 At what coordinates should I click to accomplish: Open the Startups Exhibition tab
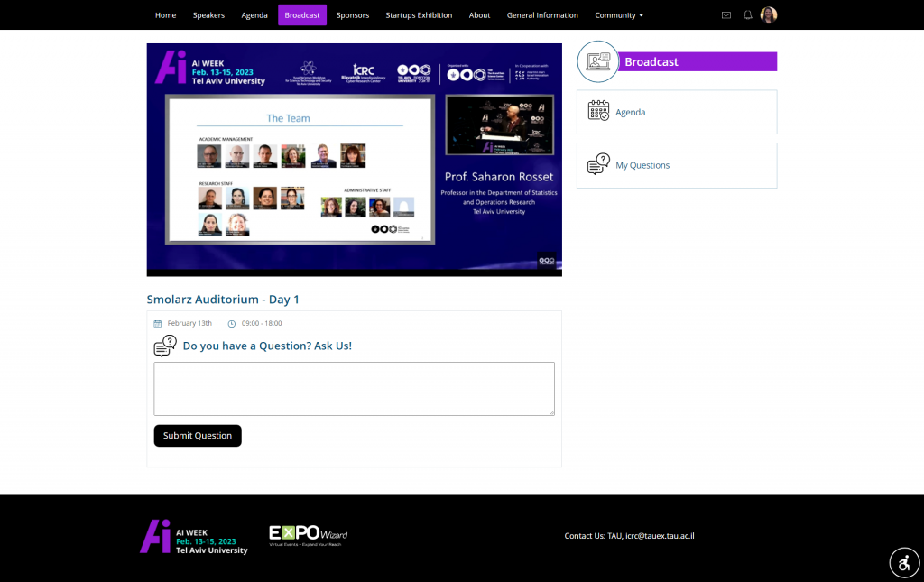[419, 15]
